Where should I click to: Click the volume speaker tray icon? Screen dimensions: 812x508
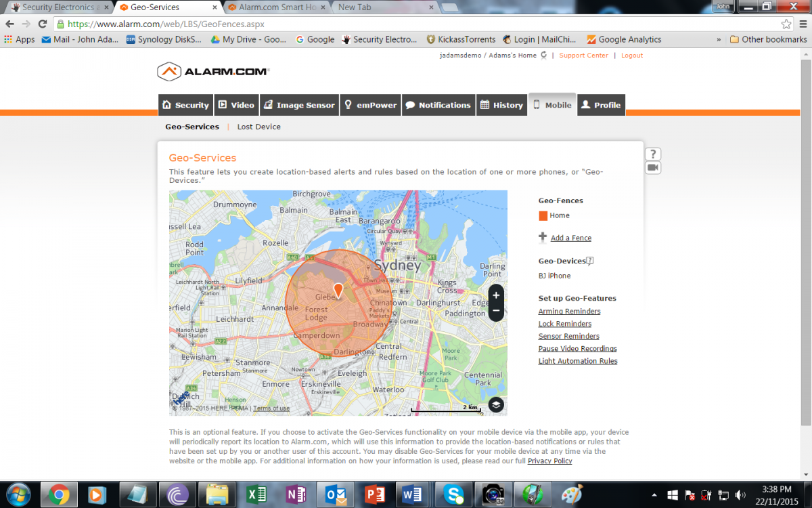click(x=740, y=494)
